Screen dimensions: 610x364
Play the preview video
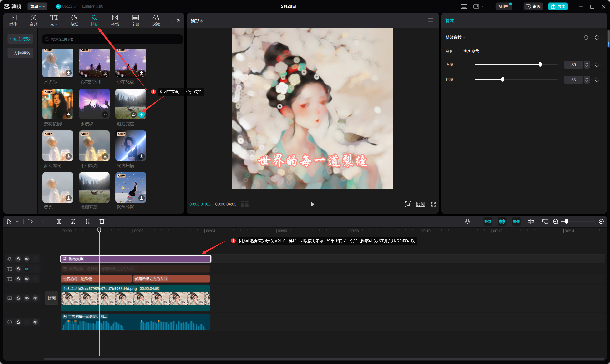pos(312,204)
